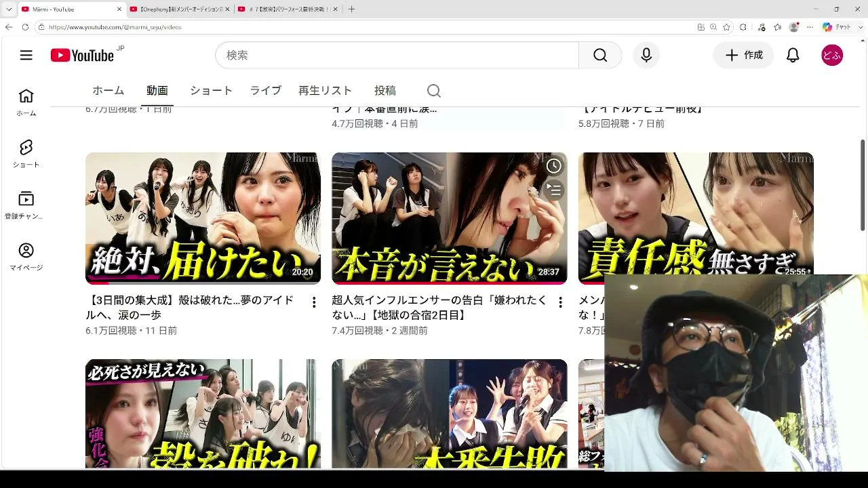Image resolution: width=868 pixels, height=488 pixels.
Task: Open the browser profile icon
Action: 794,27
